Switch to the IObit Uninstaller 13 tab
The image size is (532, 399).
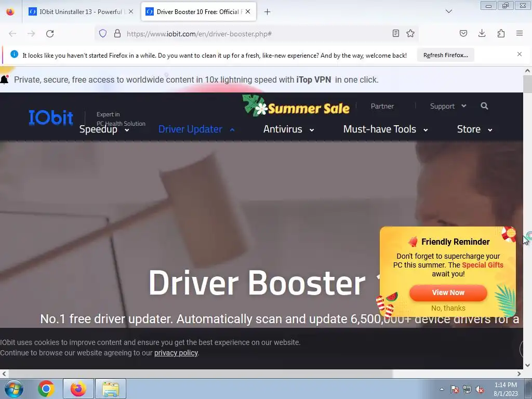tap(81, 11)
